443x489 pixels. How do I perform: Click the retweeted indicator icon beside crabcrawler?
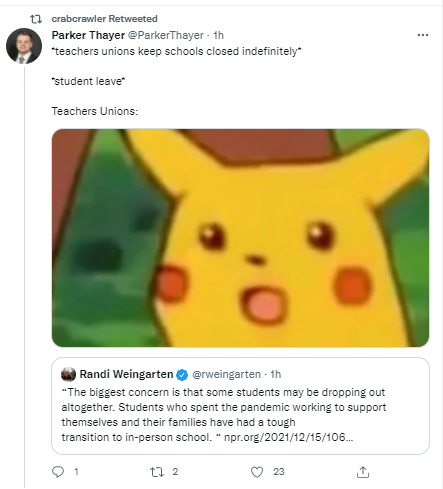click(36, 19)
